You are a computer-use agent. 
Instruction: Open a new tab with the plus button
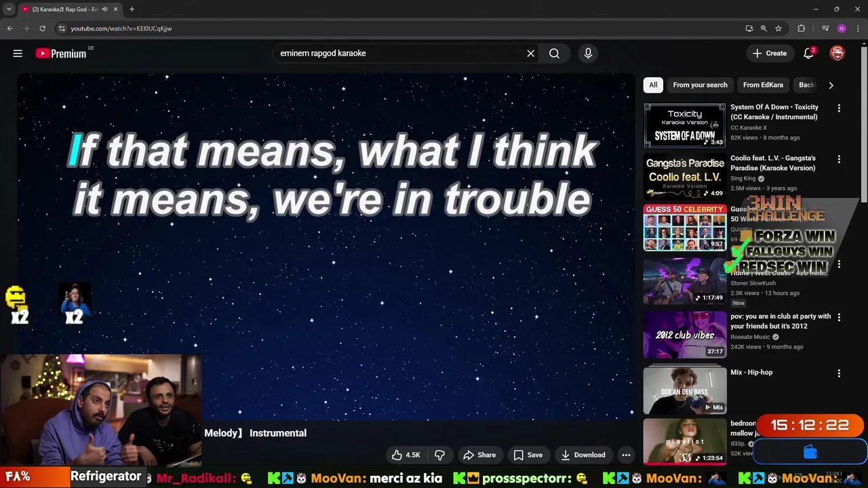[132, 9]
